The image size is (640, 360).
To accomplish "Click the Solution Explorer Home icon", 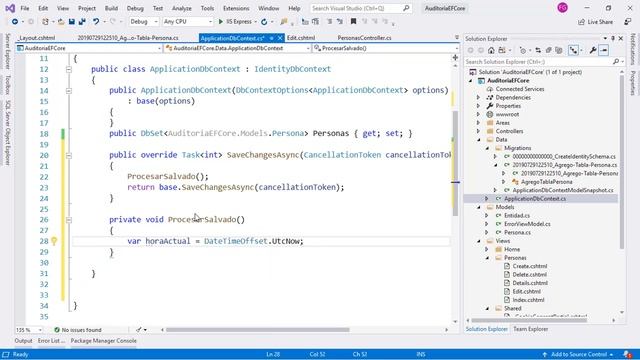I will point(491,50).
